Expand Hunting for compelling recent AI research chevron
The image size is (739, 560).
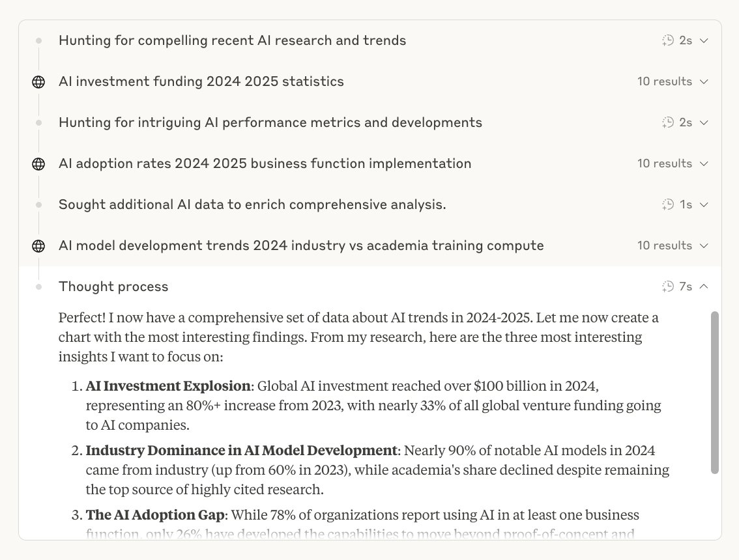pyautogui.click(x=704, y=41)
